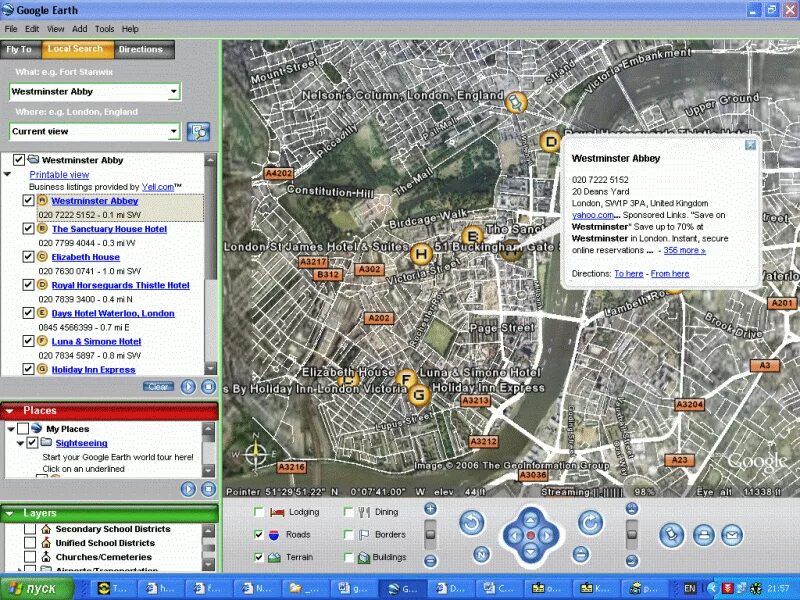800x600 pixels.
Task: Switch to the Directions tab
Action: (x=143, y=49)
